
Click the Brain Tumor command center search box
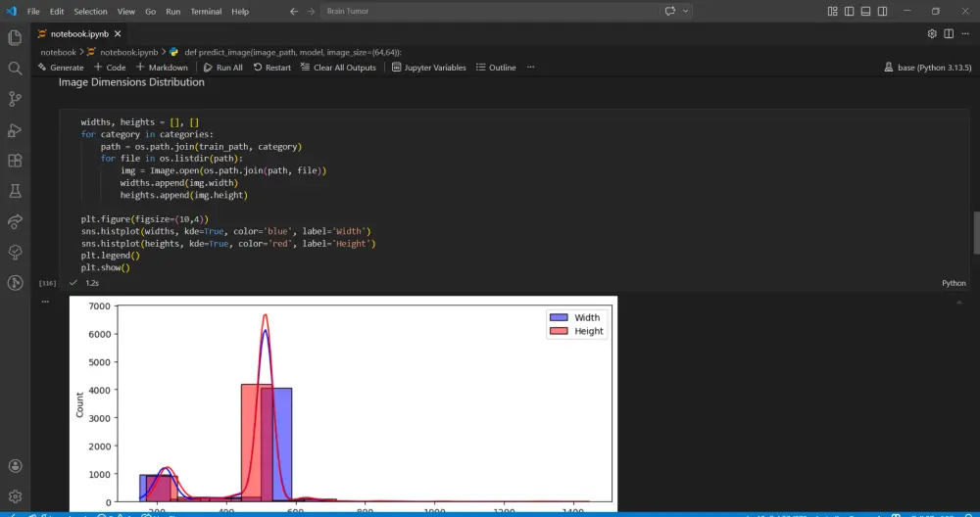click(x=490, y=11)
